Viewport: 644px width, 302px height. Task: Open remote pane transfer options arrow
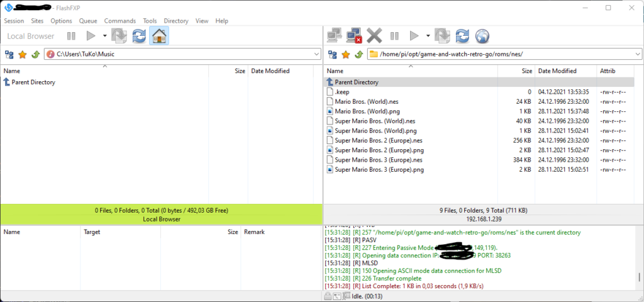[428, 36]
